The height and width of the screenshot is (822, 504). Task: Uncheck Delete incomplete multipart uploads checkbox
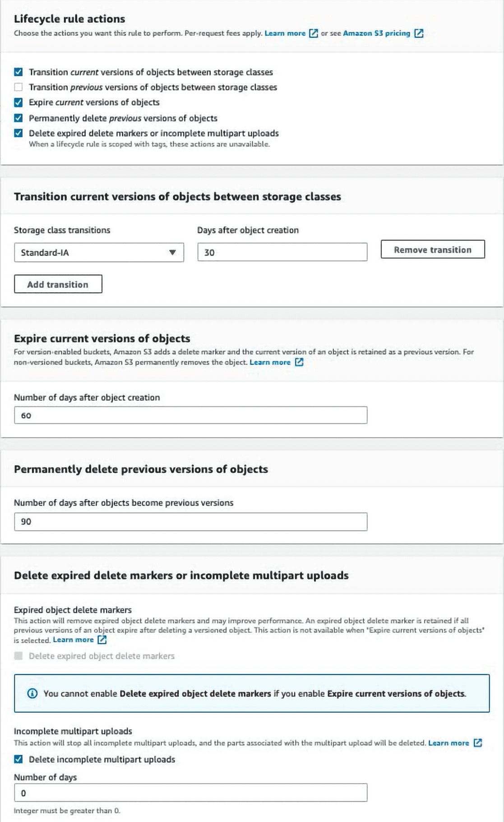click(18, 759)
